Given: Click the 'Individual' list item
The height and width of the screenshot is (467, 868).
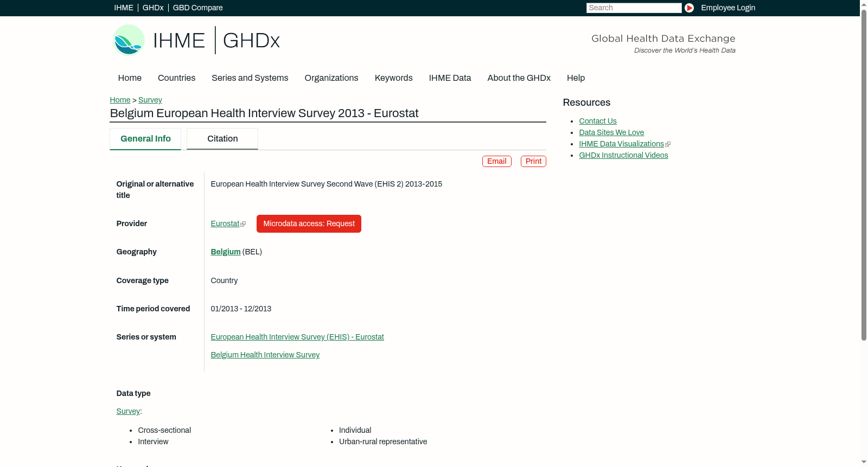Looking at the screenshot, I should coord(355,430).
